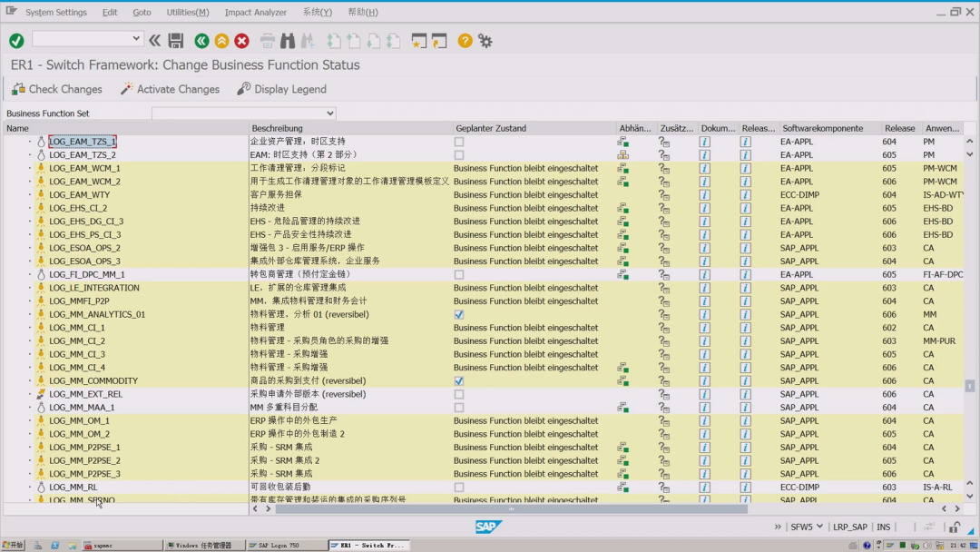The height and width of the screenshot is (552, 980).
Task: Click the green Back arrow icon
Action: [x=201, y=41]
